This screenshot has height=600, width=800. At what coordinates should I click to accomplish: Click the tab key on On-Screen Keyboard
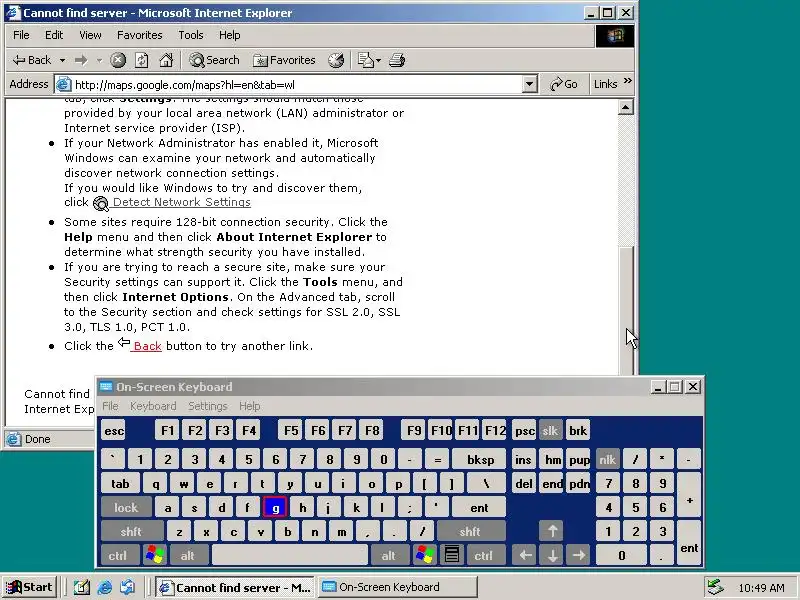point(120,484)
